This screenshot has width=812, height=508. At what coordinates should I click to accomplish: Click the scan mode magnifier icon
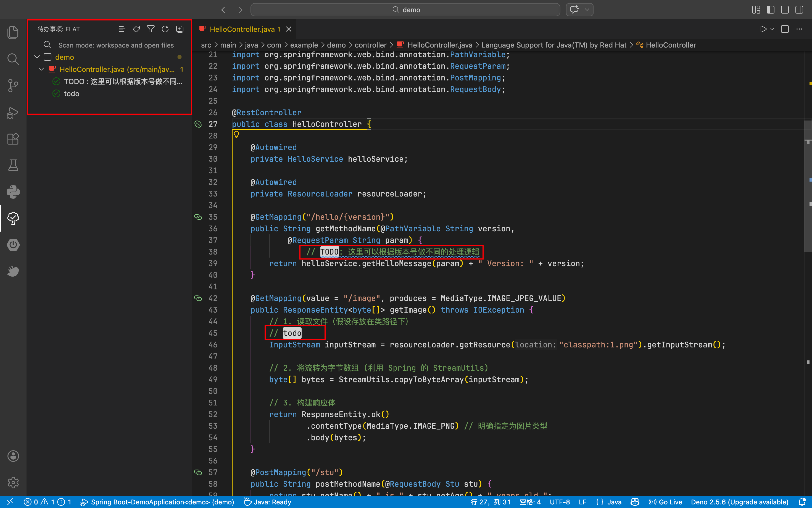47,45
